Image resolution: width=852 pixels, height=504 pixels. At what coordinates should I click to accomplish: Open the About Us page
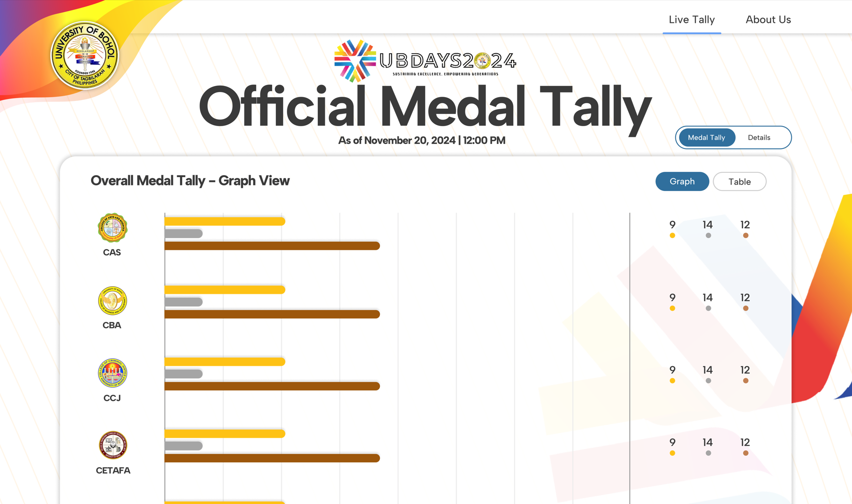tap(768, 20)
